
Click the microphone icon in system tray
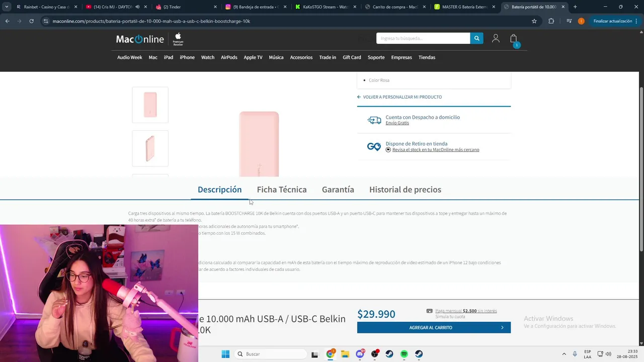click(x=575, y=354)
